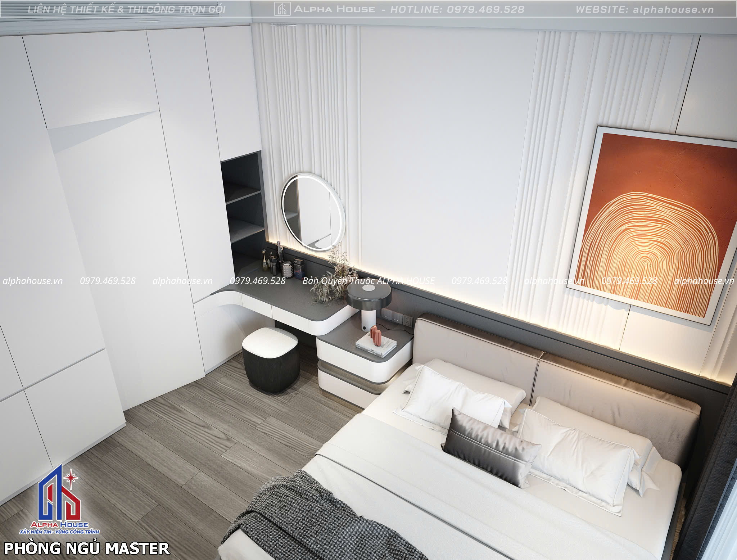
Task: Click the coral decor object on nightstand
Action: pos(376,335)
